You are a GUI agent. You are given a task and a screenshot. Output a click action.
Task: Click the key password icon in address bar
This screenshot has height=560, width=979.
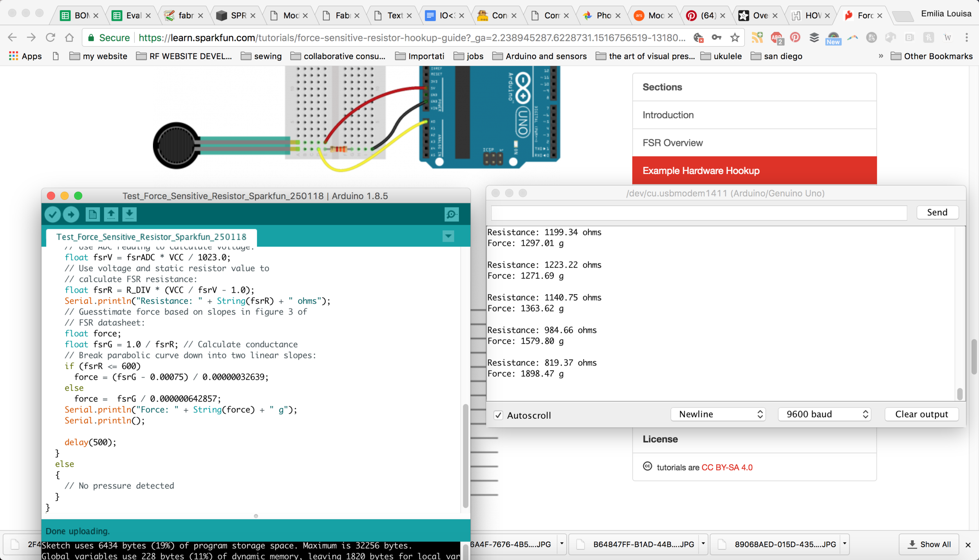coord(716,38)
